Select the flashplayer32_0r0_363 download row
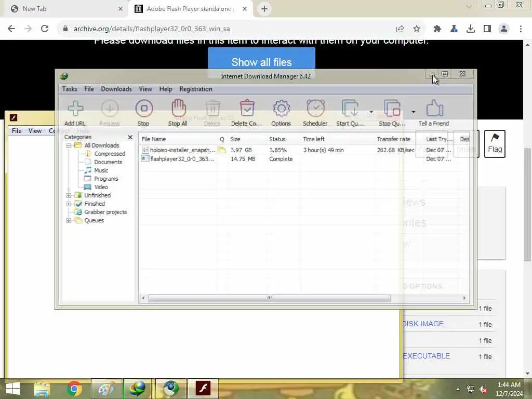 [303, 159]
